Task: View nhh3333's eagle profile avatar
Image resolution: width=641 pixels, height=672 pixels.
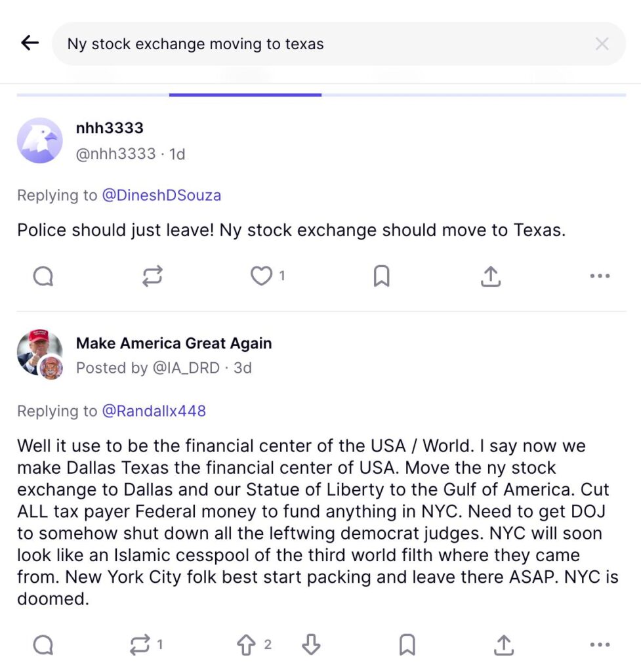Action: [40, 140]
